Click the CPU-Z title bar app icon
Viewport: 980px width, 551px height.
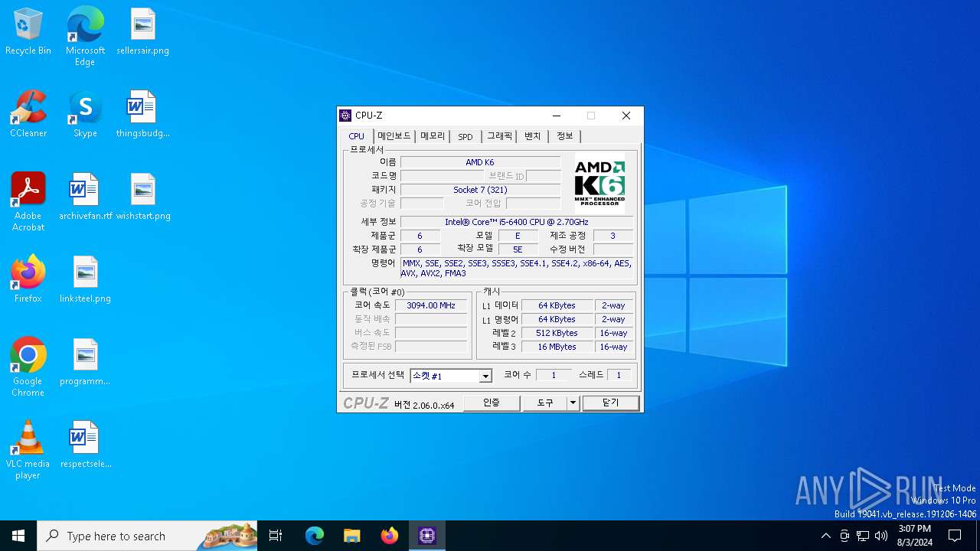(345, 116)
